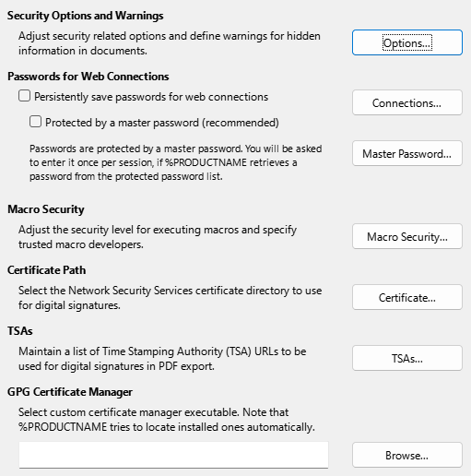The height and width of the screenshot is (476, 471).
Task: Click the Certificate Path section heading
Action: coord(47,270)
